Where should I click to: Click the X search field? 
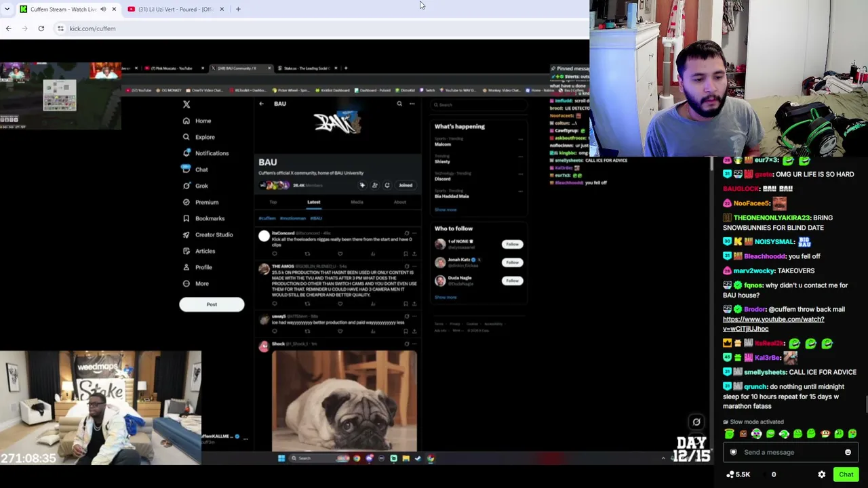[479, 105]
